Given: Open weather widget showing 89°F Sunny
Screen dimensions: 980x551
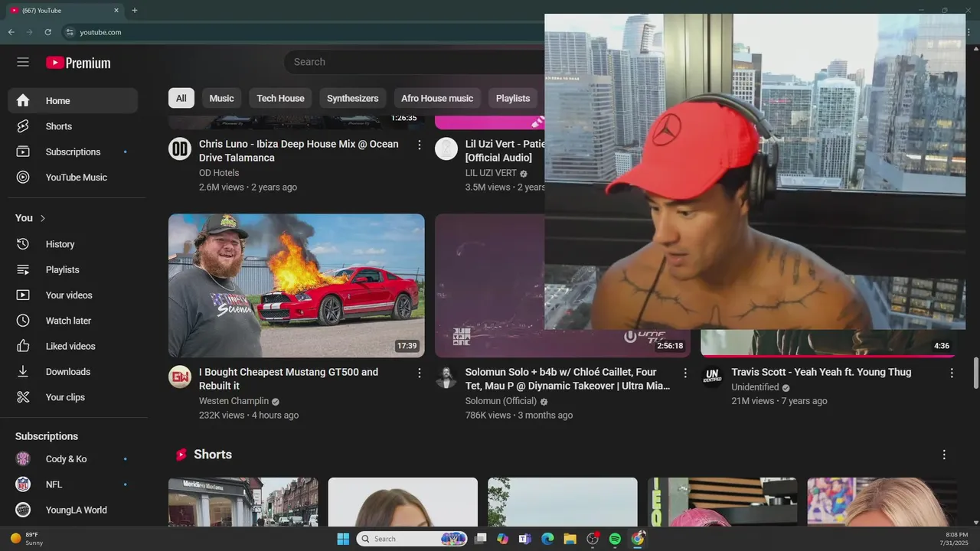Looking at the screenshot, I should point(25,539).
